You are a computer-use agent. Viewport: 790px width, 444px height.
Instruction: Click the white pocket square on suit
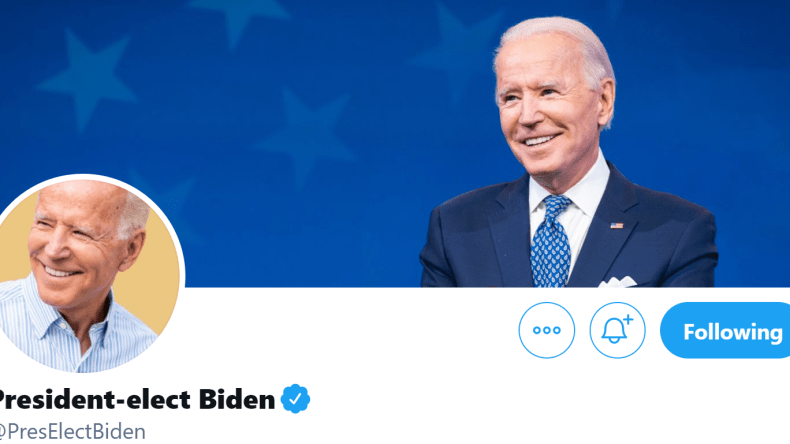[618, 282]
